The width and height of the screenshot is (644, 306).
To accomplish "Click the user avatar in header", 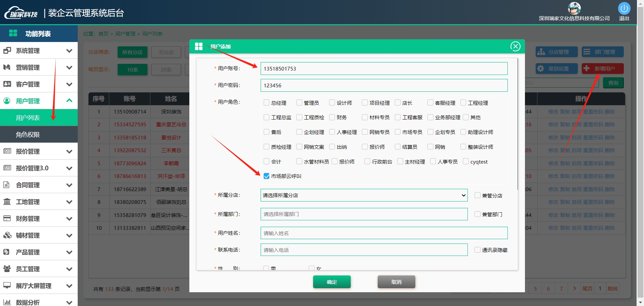I will 574,8.
